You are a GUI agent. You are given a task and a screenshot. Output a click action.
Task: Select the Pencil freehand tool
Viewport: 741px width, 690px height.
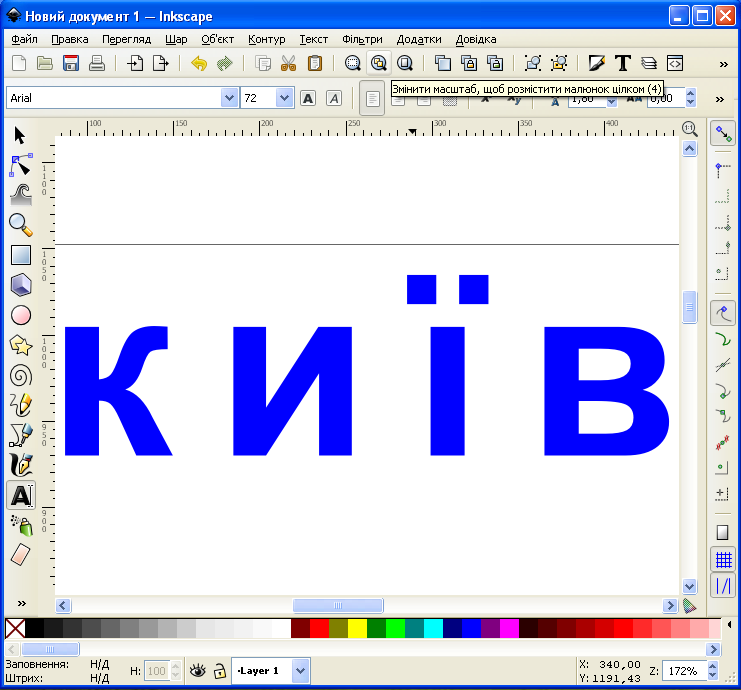coord(21,405)
